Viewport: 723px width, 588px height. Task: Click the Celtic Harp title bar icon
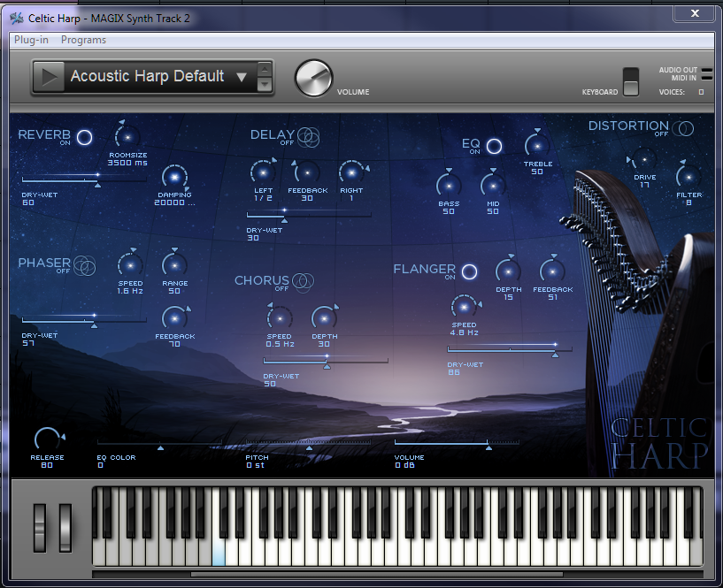coord(17,19)
